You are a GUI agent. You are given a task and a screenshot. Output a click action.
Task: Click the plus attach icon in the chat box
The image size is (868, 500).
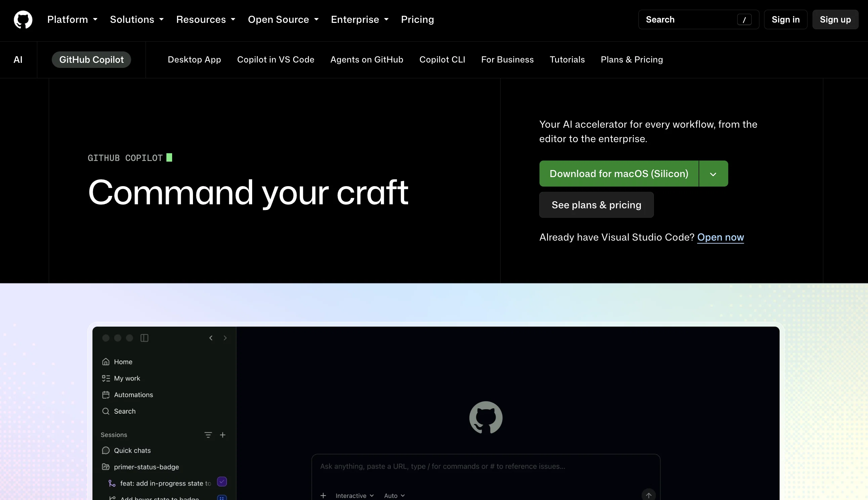point(323,495)
